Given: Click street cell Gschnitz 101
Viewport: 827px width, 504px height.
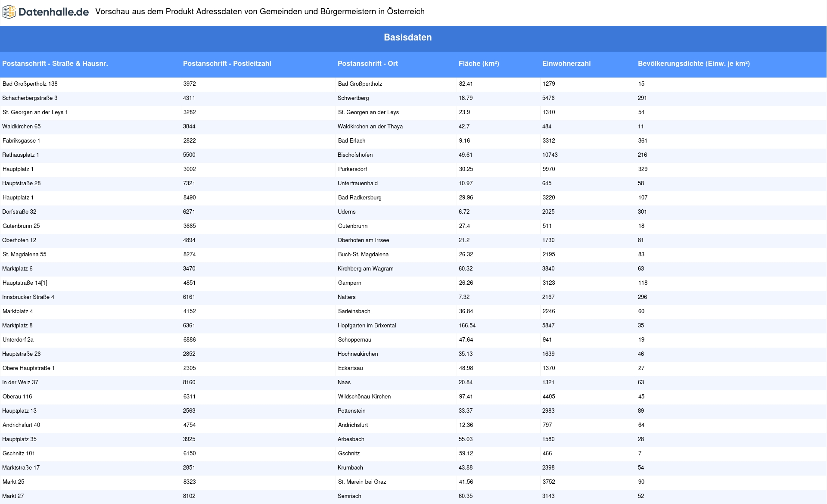Looking at the screenshot, I should (19, 454).
